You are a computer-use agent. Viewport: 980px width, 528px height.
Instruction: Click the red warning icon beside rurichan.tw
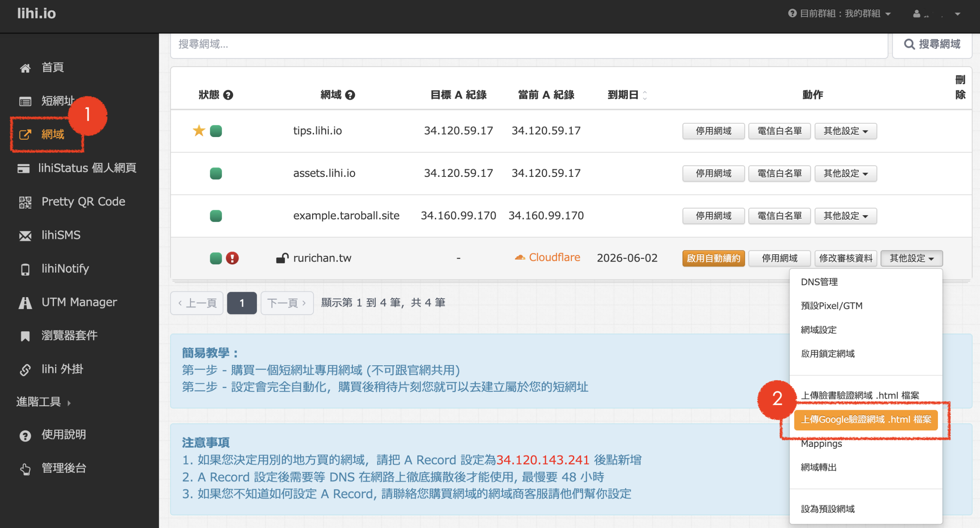point(232,258)
